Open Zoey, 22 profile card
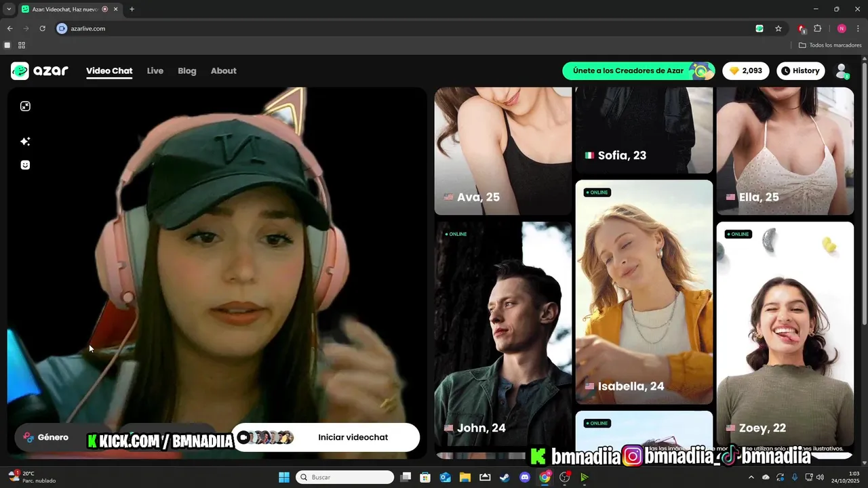 tap(785, 333)
